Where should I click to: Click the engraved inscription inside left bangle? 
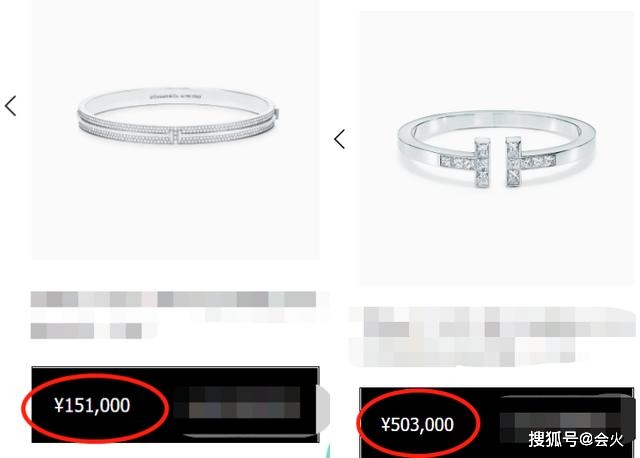point(176,97)
